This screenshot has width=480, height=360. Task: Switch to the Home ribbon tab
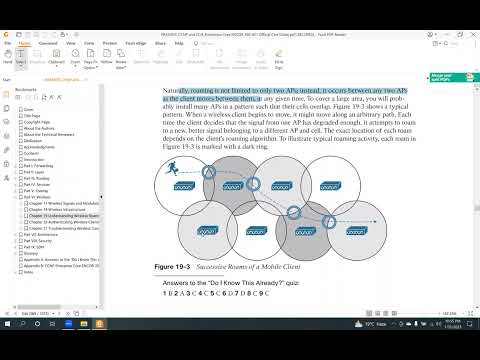24,43
